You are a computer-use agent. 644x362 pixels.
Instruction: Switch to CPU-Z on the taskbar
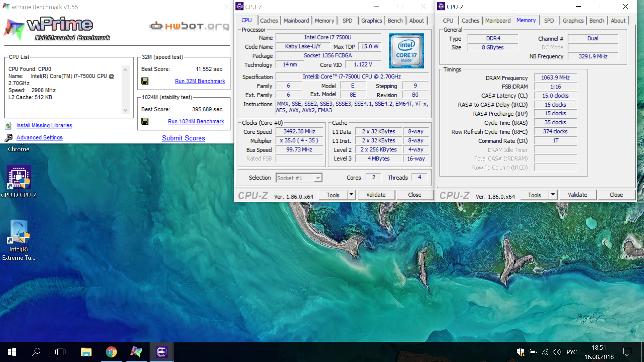click(x=161, y=352)
